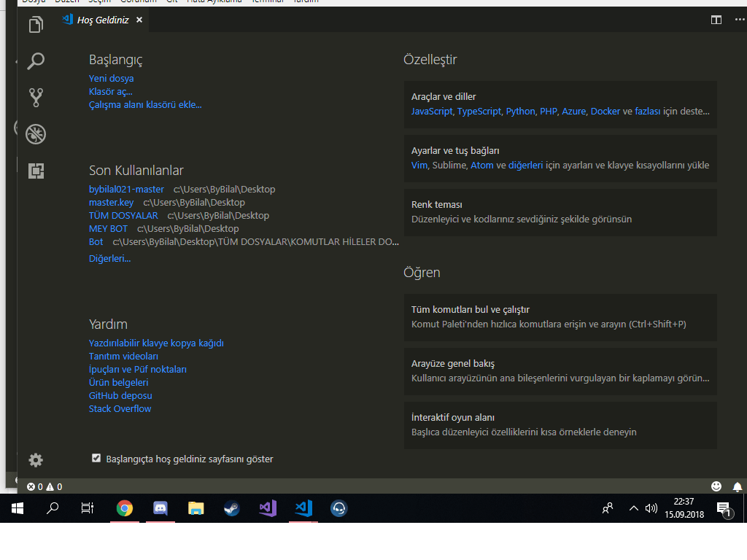
Task: Open Windows search from the taskbar
Action: 53,508
